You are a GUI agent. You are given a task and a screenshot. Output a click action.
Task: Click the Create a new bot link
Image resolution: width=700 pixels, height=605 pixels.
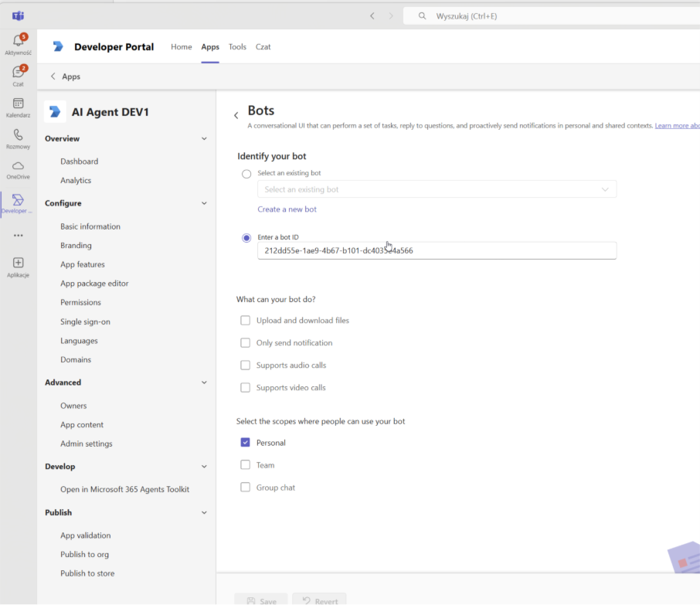point(287,209)
